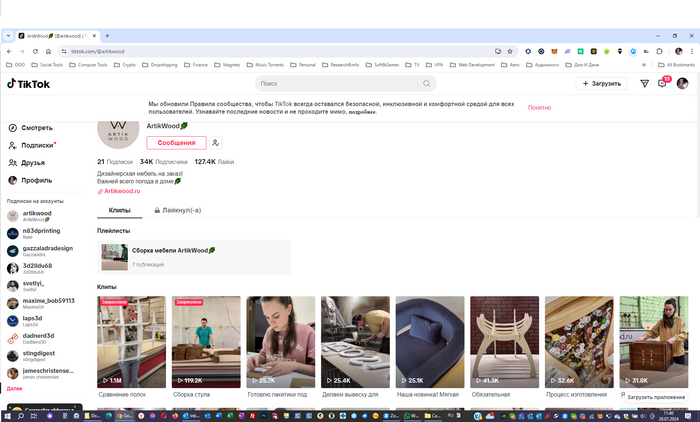This screenshot has height=422, width=700.
Task: Open jameschristense... account
Action: click(x=41, y=373)
